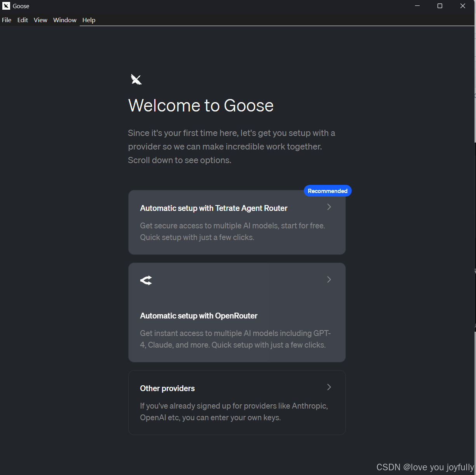Click the OpenRouter logo icon on its setup card

146,280
